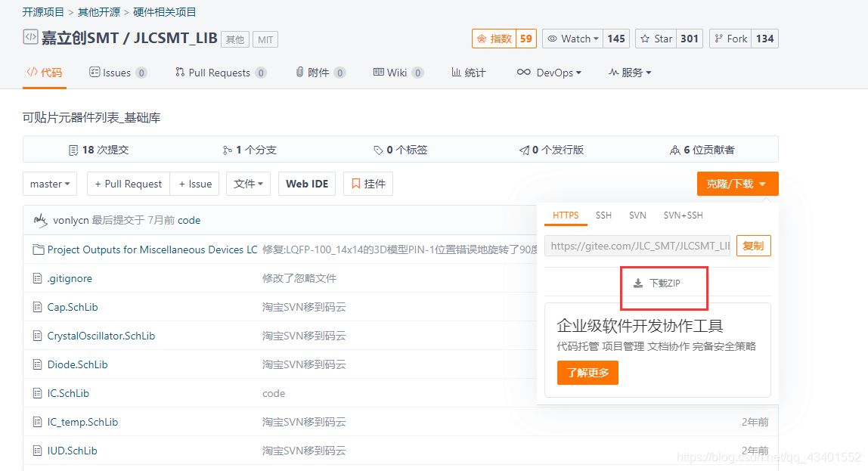Expand the 文件 dropdown menu
The width and height of the screenshot is (868, 471).
point(248,184)
